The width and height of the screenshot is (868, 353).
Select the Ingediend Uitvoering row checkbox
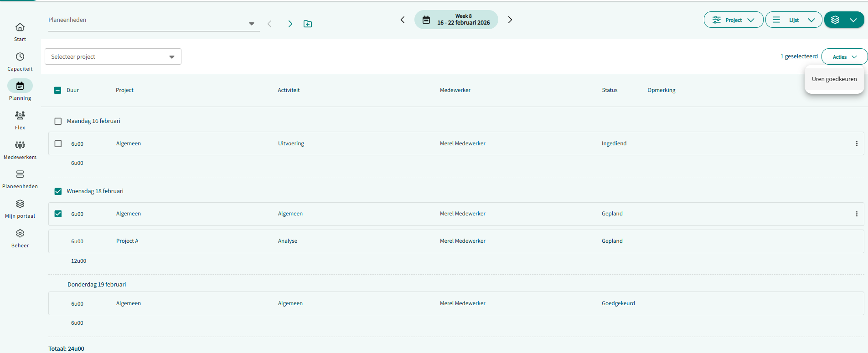[x=58, y=144]
